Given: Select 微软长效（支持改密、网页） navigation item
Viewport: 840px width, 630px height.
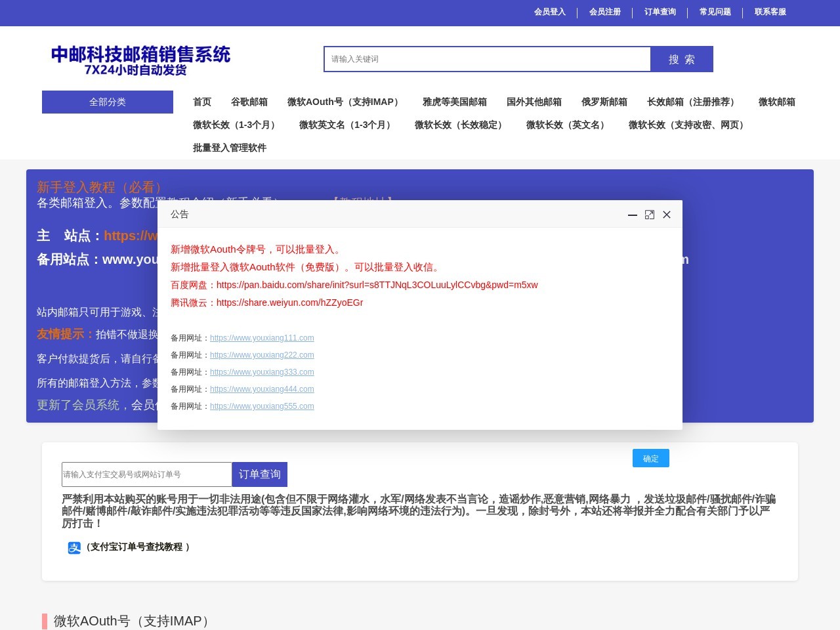Looking at the screenshot, I should point(688,125).
